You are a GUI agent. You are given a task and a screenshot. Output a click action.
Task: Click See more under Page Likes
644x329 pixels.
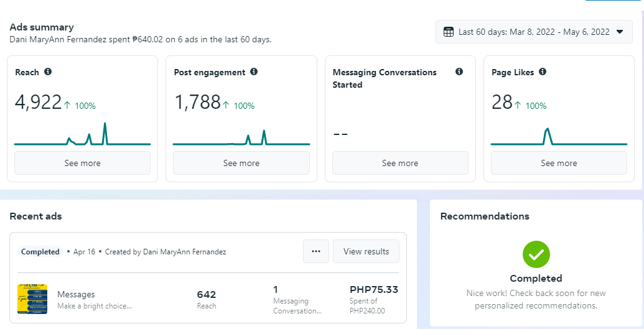(x=559, y=163)
